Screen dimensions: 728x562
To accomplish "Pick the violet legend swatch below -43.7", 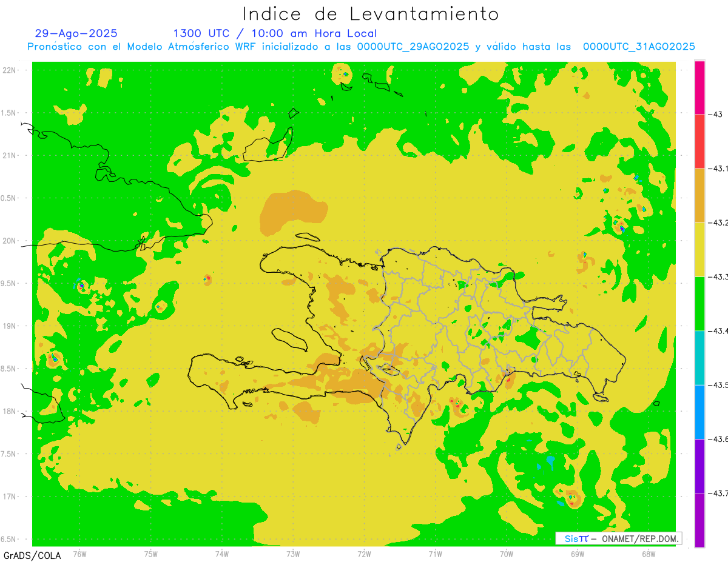I will 699,520.
